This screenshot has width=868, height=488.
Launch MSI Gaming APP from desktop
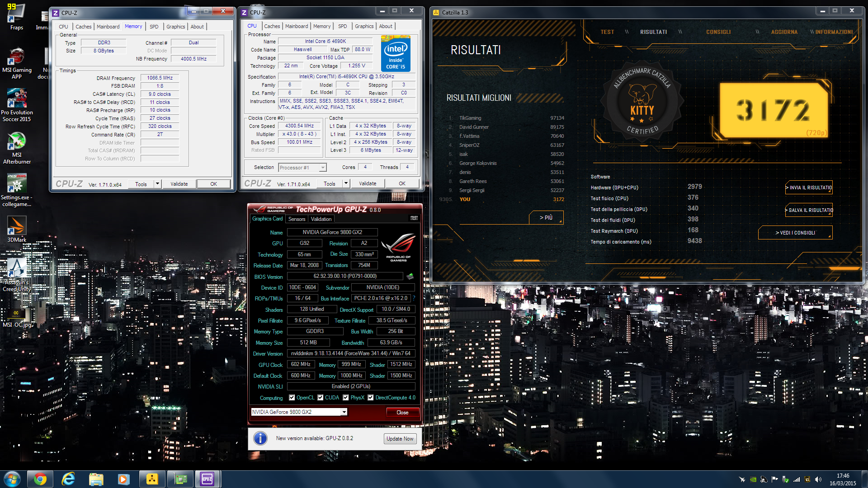[17, 63]
